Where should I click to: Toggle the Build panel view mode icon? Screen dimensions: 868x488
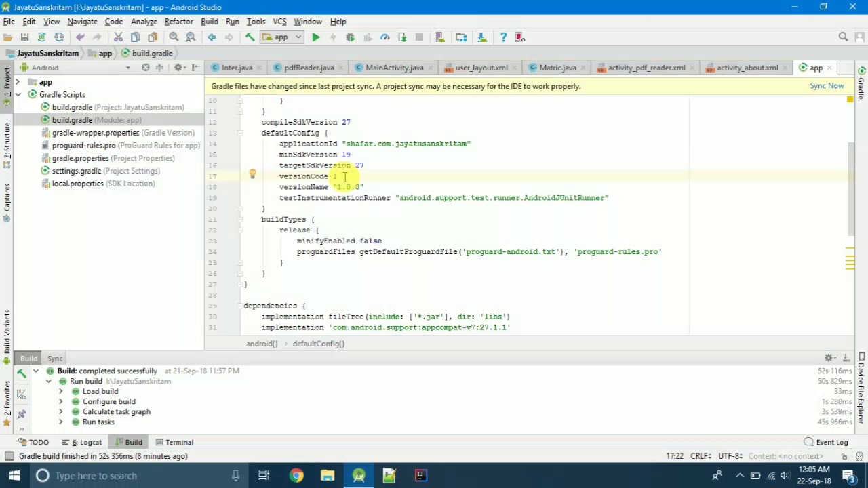click(21, 393)
